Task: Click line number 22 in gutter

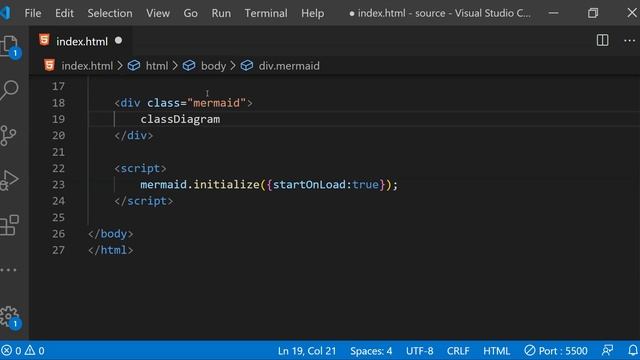Action: click(x=58, y=168)
